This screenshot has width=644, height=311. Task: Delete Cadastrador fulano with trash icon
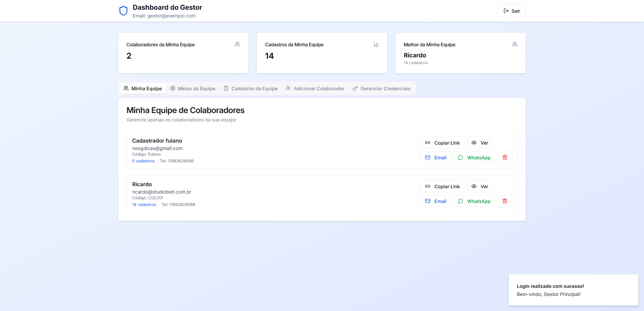click(504, 158)
